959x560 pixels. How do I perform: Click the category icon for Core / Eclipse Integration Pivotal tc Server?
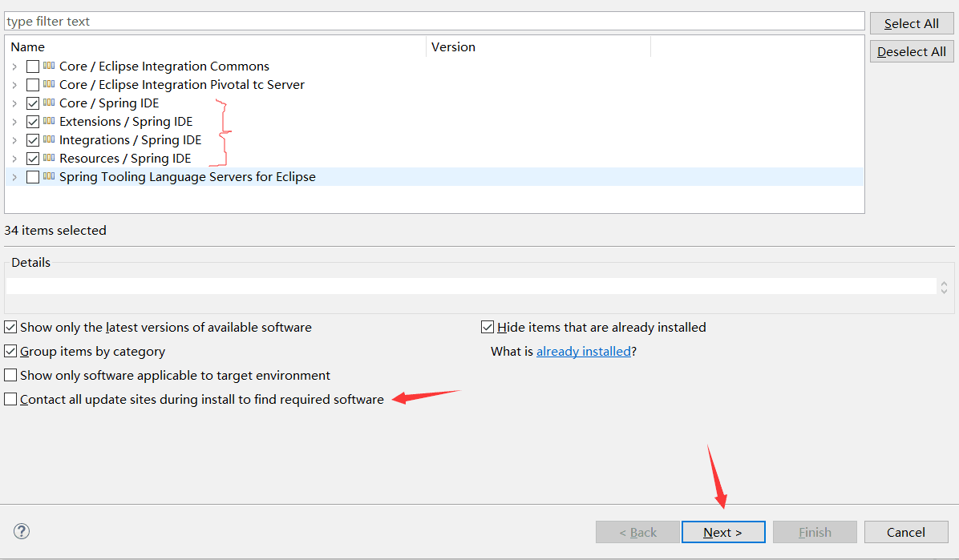point(49,84)
